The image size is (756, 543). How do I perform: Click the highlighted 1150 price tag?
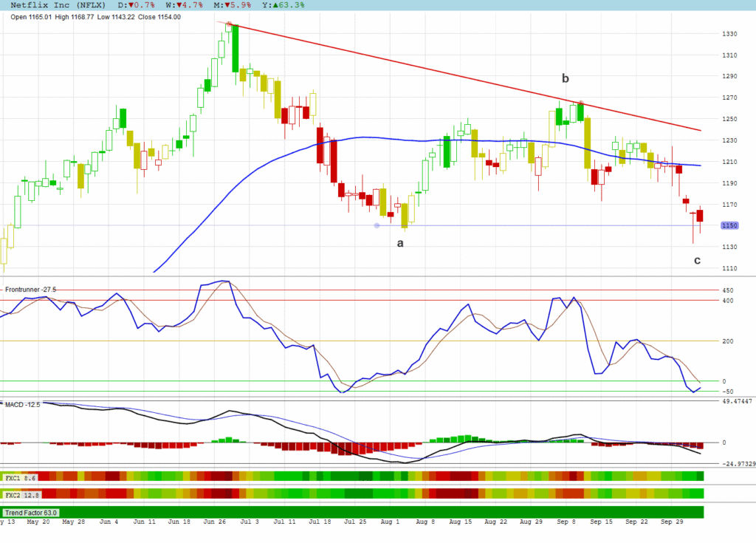729,225
